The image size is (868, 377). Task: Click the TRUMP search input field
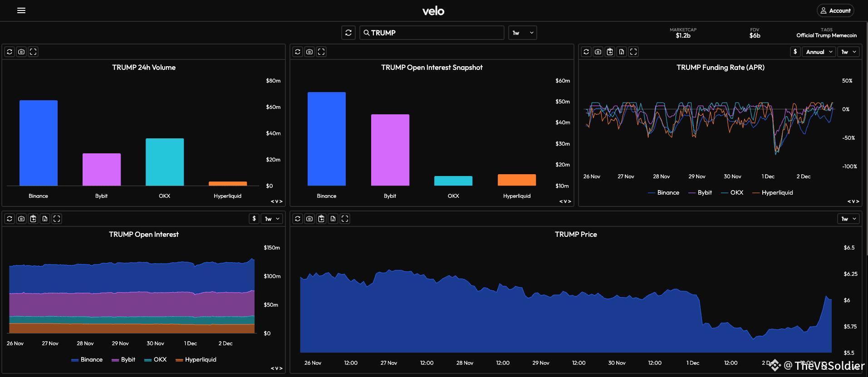(x=432, y=33)
